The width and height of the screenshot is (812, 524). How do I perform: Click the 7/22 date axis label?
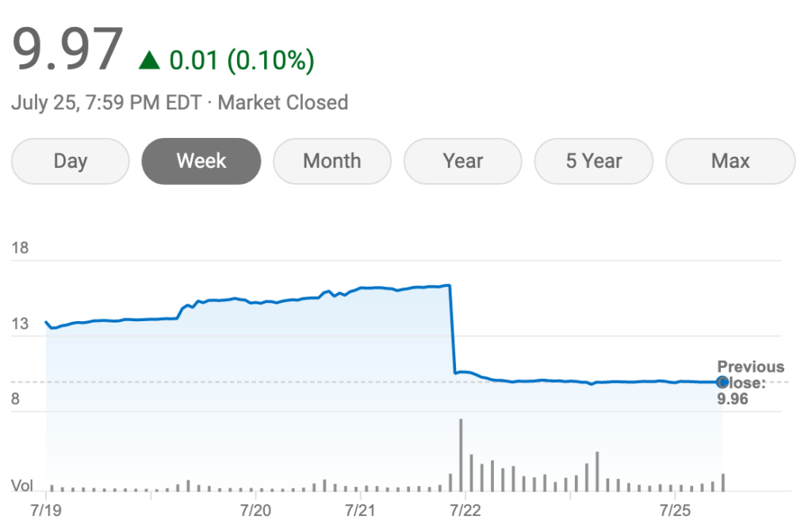(x=465, y=509)
